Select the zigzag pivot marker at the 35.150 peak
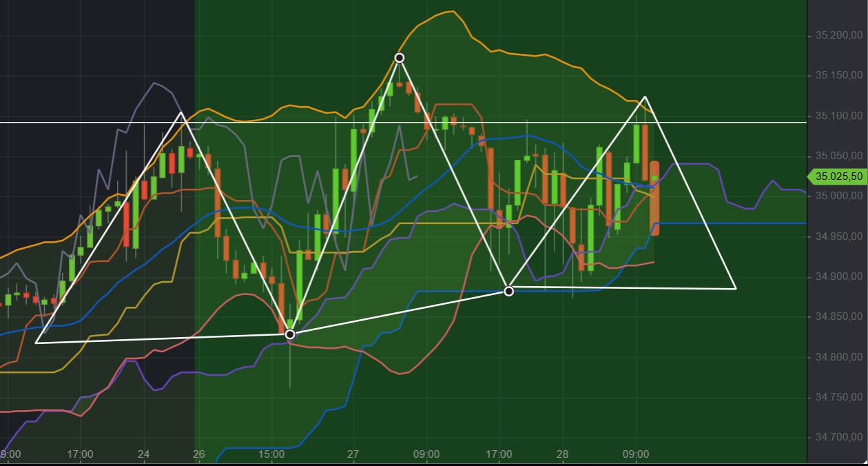This screenshot has height=466, width=868. click(400, 59)
